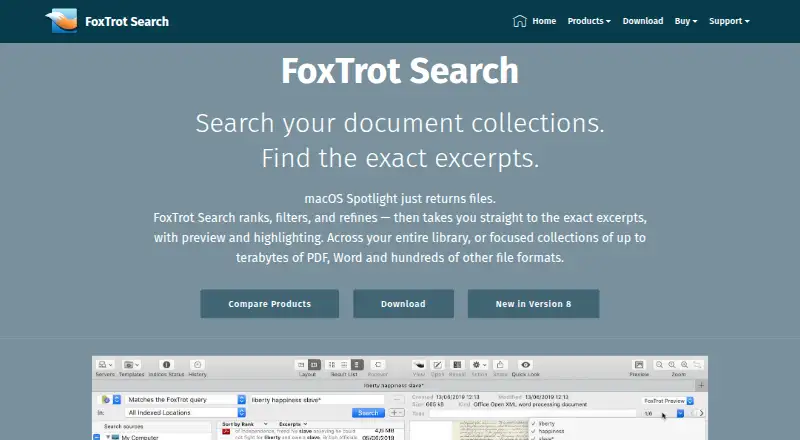
Task: Click Servers toolbar icon in app screenshot
Action: [x=105, y=364]
